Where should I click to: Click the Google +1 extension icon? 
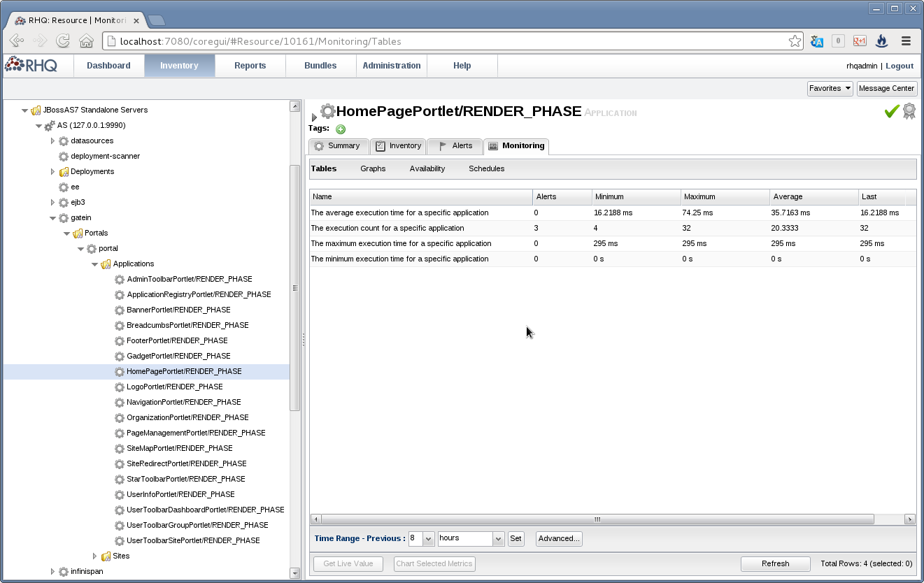point(860,41)
